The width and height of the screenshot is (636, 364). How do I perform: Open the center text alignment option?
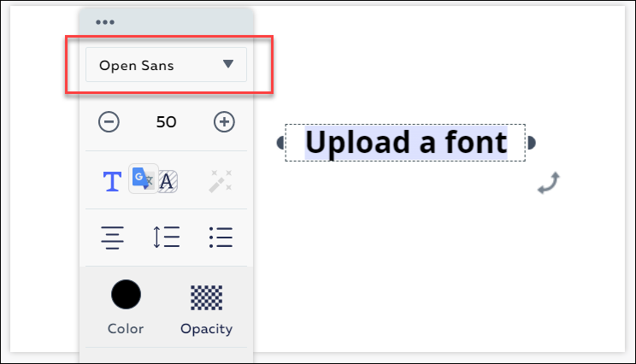112,237
